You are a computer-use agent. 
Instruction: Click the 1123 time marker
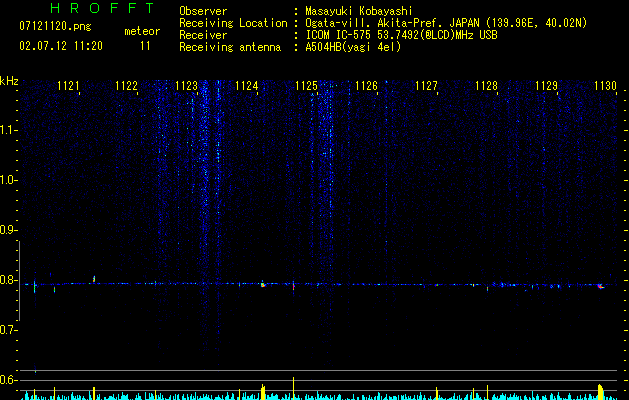187,86
